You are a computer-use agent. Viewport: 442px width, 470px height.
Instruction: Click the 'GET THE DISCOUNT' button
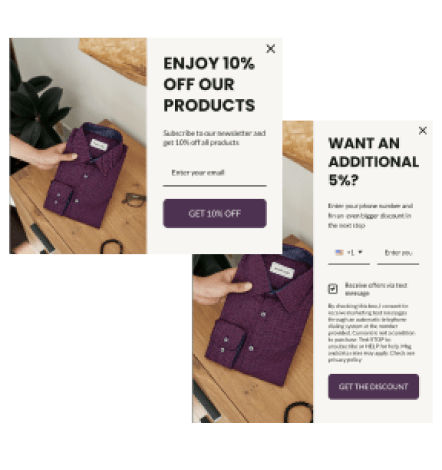pos(373,387)
